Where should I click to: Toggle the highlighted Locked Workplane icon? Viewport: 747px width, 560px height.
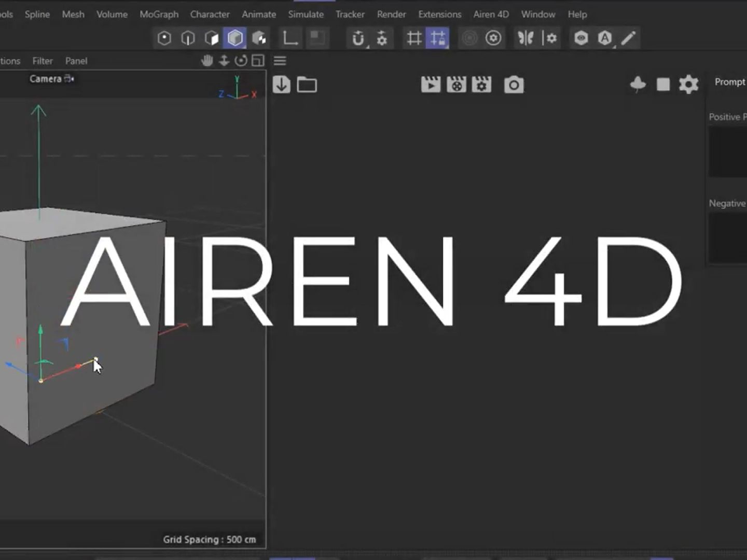coord(438,38)
